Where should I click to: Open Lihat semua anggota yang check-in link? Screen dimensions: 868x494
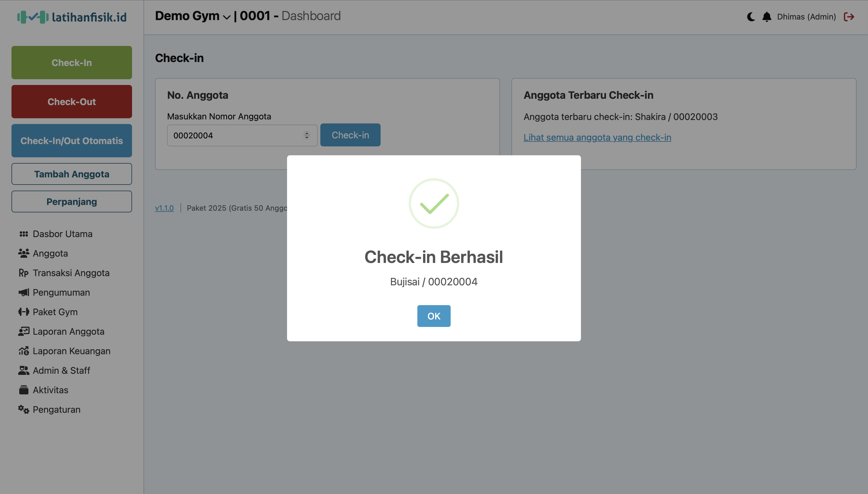point(597,137)
